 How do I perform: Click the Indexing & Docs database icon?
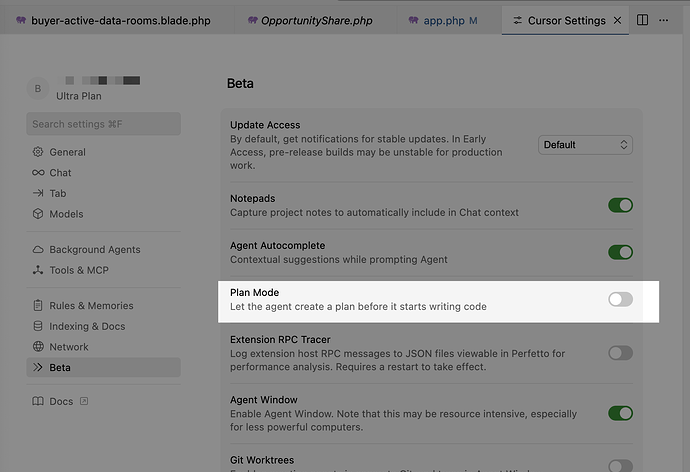tap(38, 327)
